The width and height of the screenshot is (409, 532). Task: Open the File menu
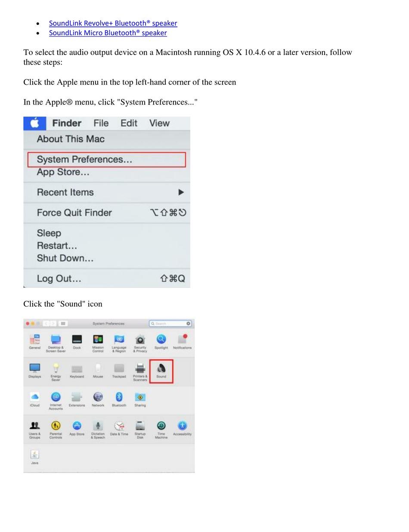point(101,123)
